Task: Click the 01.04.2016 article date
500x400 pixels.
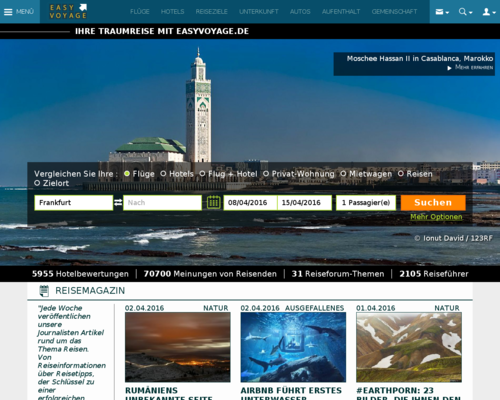Action: point(375,308)
